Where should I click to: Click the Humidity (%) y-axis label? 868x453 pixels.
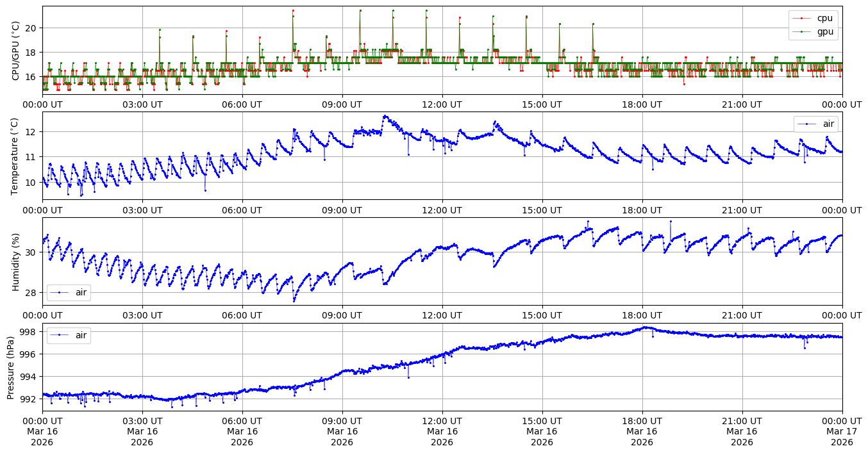(15, 261)
